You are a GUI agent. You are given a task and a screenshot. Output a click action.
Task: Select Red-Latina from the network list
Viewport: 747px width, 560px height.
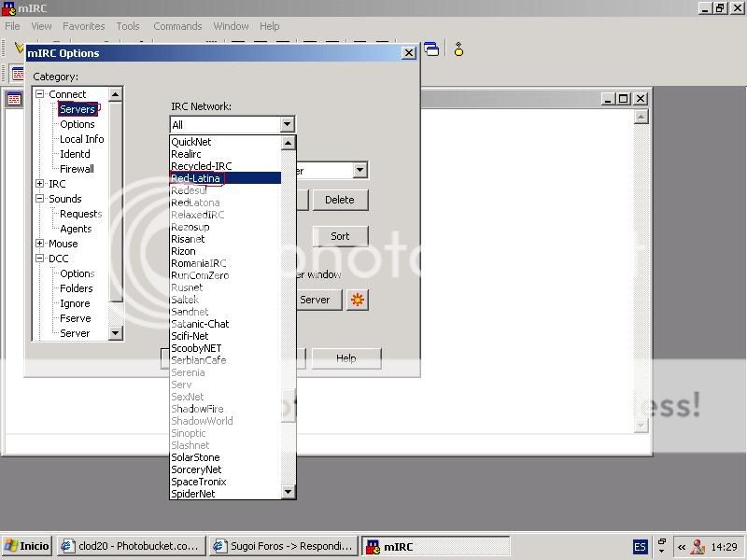(196, 177)
